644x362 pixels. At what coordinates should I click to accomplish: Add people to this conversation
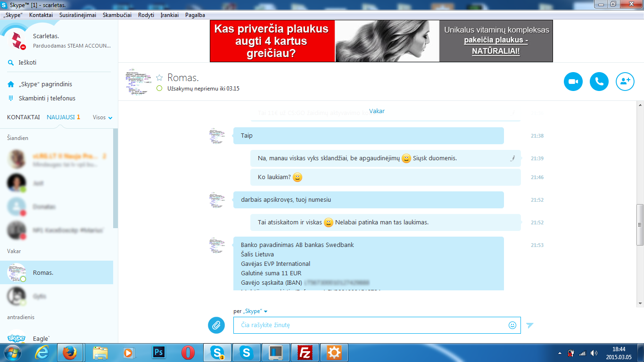[625, 82]
